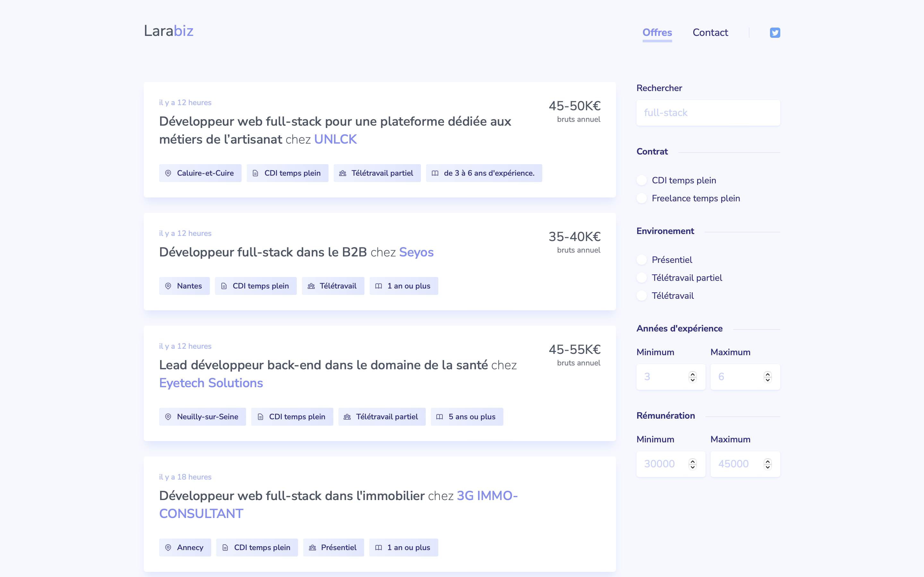Switch to the Offres nav tab
Viewport: 924px width, 577px height.
[x=657, y=33]
